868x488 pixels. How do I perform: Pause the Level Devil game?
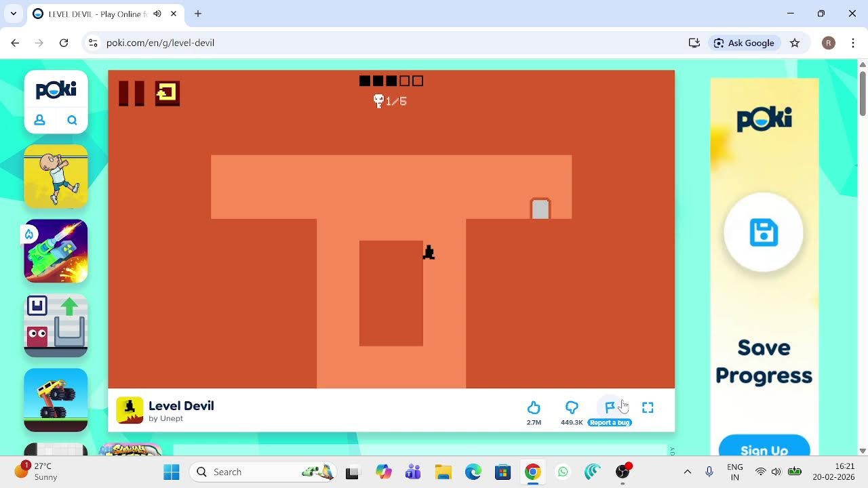(132, 94)
